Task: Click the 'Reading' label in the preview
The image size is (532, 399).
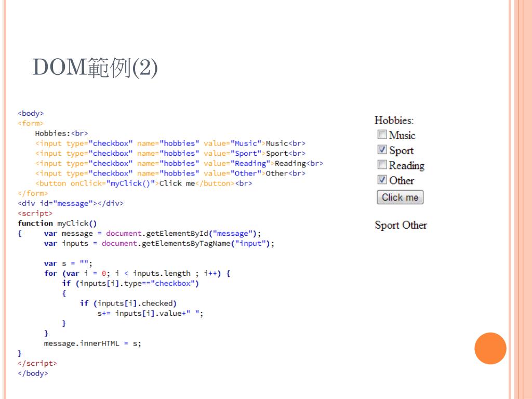Action: tap(406, 166)
